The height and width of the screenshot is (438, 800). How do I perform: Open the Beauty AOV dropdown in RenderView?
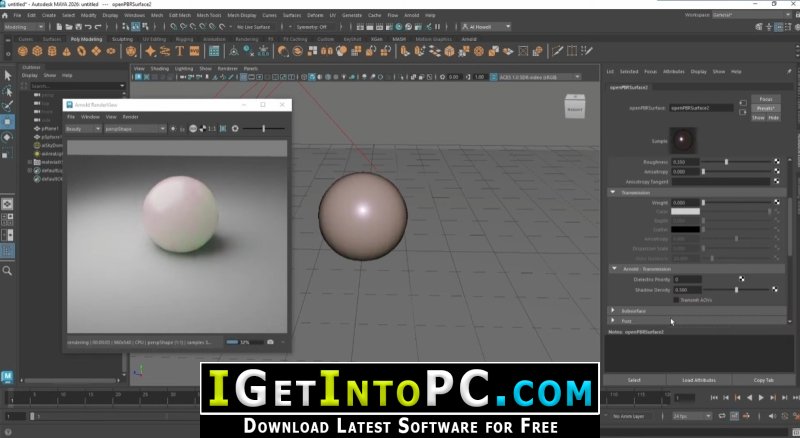coord(83,129)
